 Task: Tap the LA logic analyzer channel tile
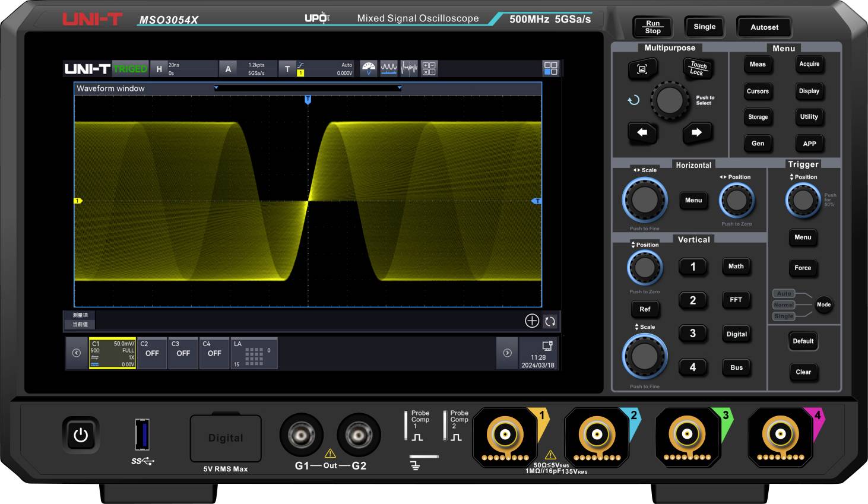tap(254, 353)
